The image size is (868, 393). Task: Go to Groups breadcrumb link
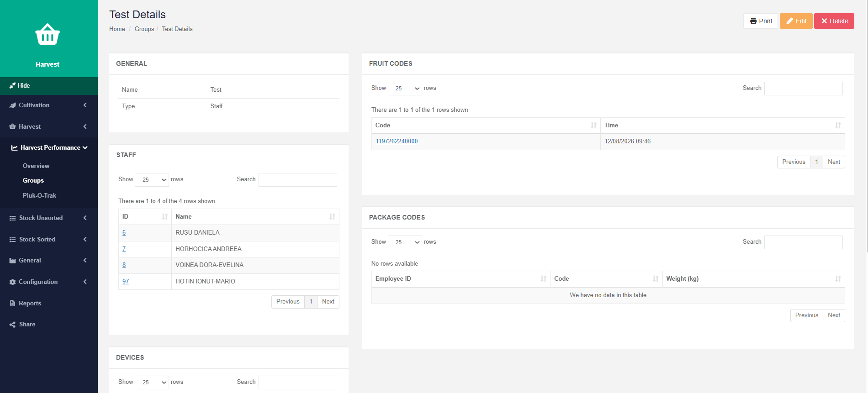(x=144, y=29)
